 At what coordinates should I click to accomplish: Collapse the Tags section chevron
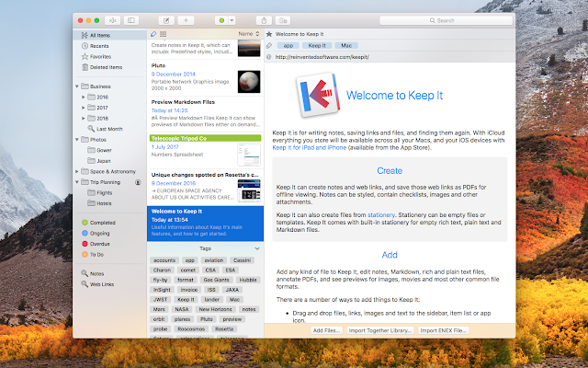click(x=257, y=248)
